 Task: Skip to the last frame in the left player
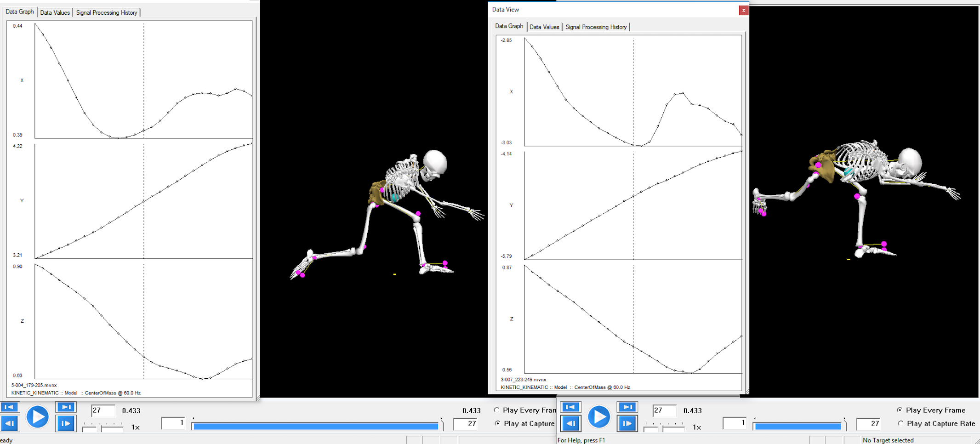[66, 407]
